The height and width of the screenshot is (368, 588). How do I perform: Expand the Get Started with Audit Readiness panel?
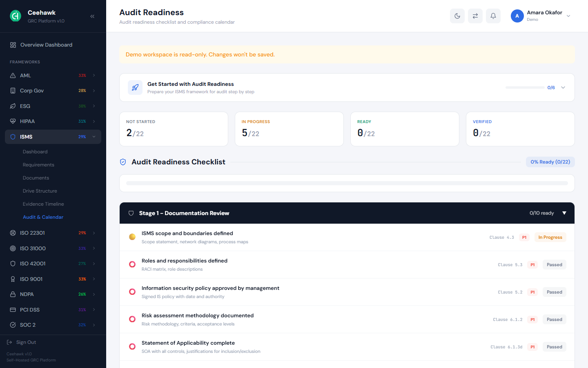click(x=563, y=88)
